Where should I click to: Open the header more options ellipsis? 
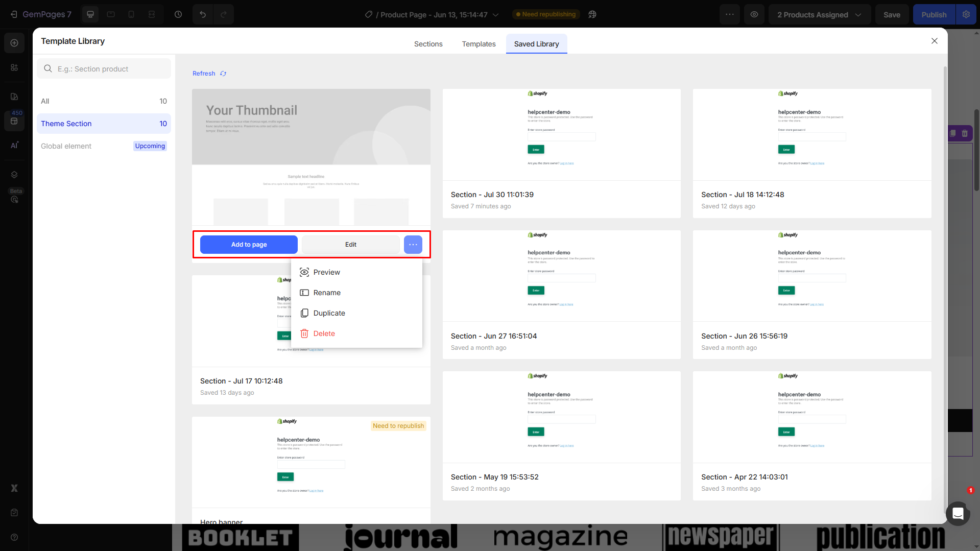(730, 14)
